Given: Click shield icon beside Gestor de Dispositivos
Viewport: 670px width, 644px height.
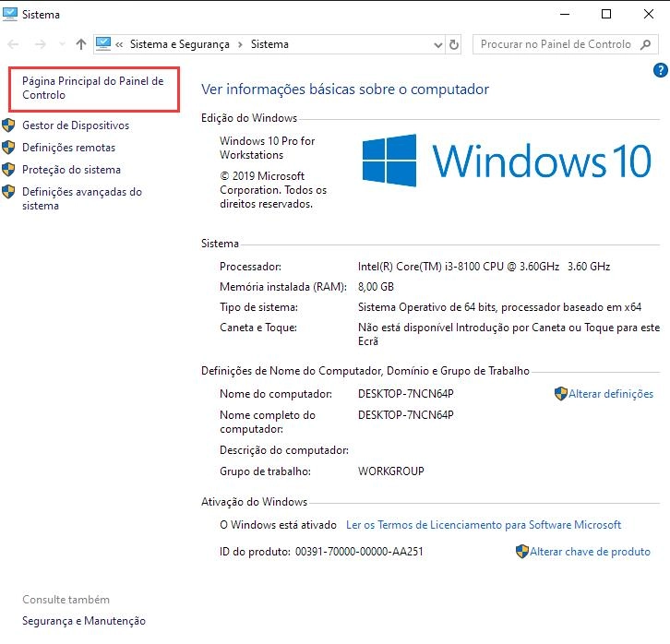Looking at the screenshot, I should [8, 125].
